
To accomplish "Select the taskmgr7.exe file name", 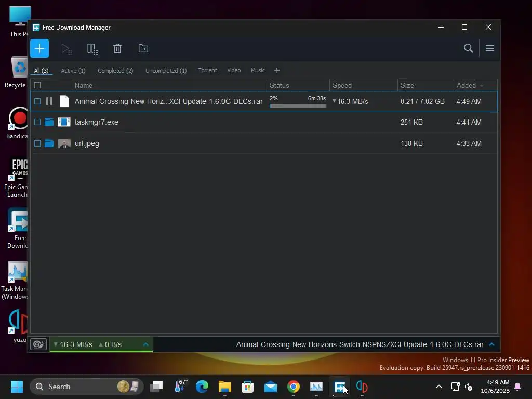I will pos(96,122).
